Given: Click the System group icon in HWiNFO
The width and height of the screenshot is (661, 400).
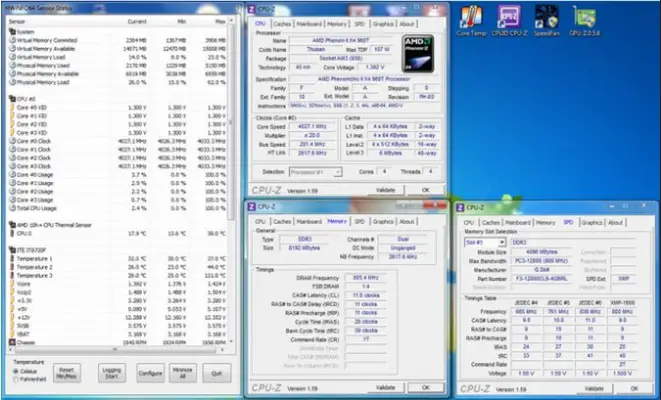Looking at the screenshot, I should tap(12, 32).
